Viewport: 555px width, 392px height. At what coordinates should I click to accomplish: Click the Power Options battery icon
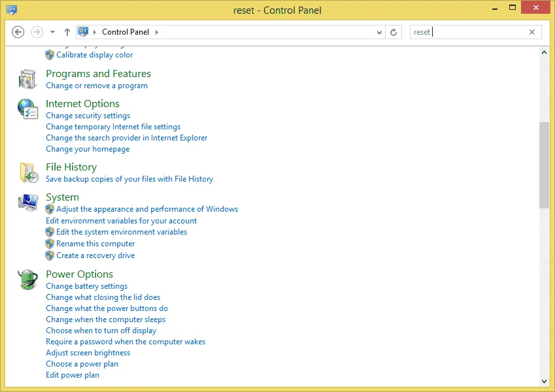pos(28,280)
